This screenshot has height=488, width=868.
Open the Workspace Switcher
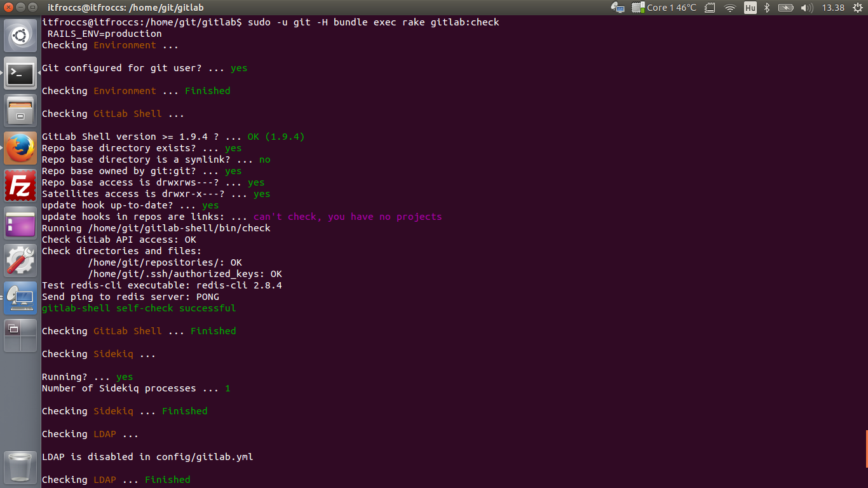20,335
